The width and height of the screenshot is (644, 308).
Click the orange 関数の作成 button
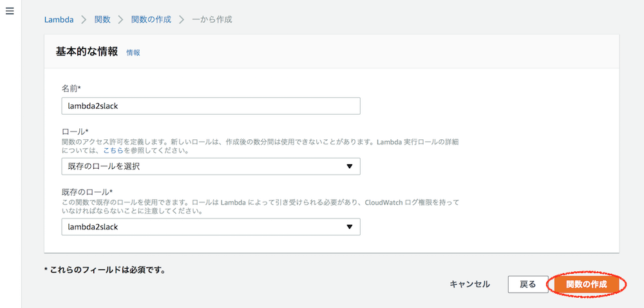[x=587, y=284]
